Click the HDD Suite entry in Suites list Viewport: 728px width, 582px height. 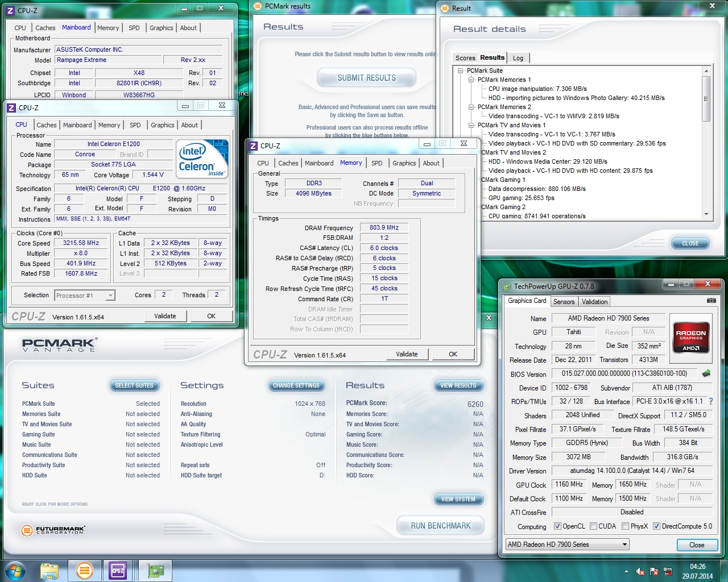tap(35, 475)
